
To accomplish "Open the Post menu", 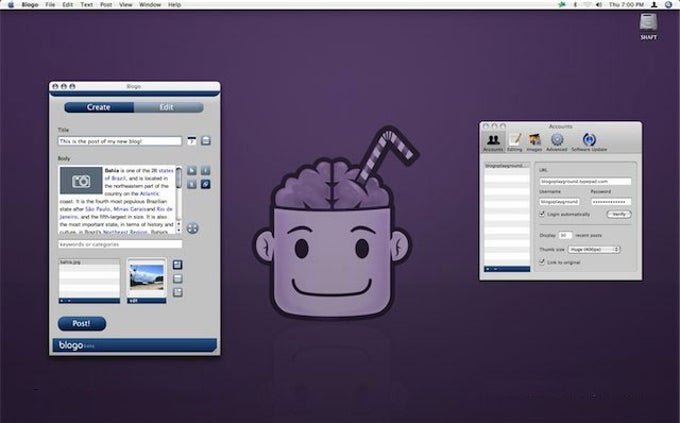I will (106, 5).
